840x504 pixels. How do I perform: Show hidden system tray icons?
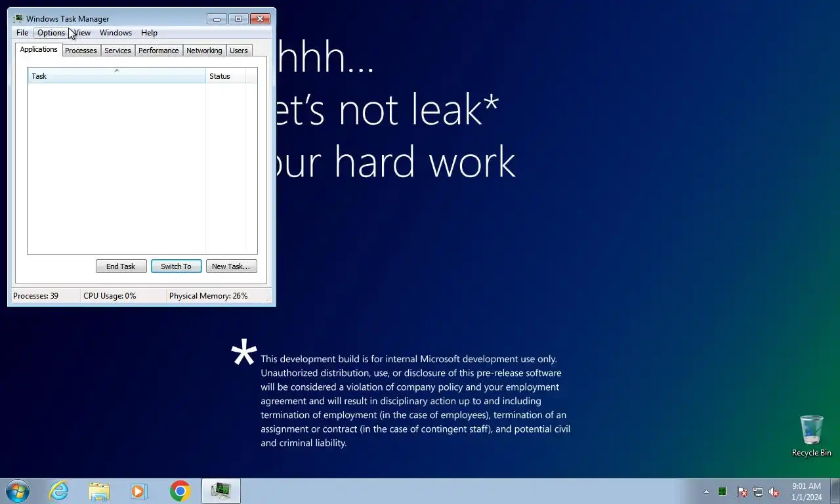tap(706, 492)
